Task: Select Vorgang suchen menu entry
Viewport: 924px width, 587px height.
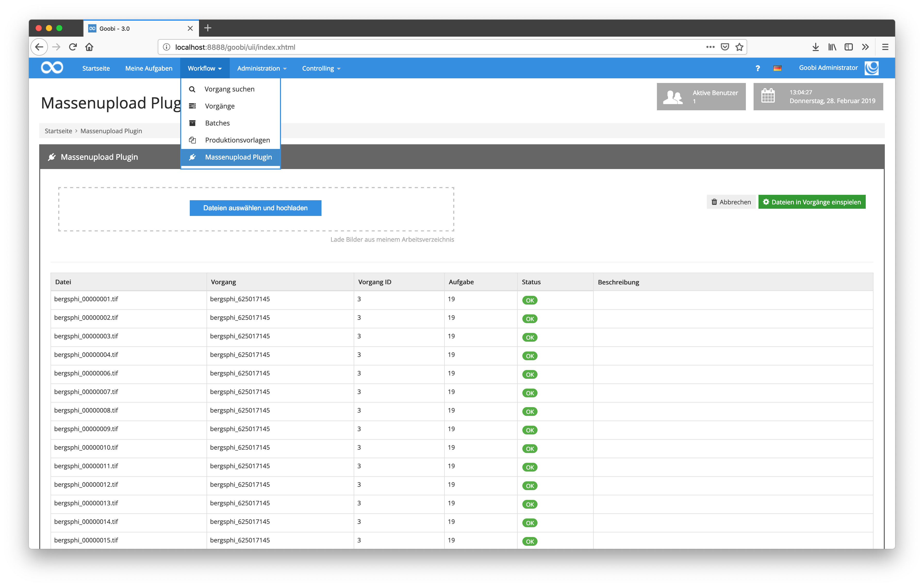Action: [229, 89]
